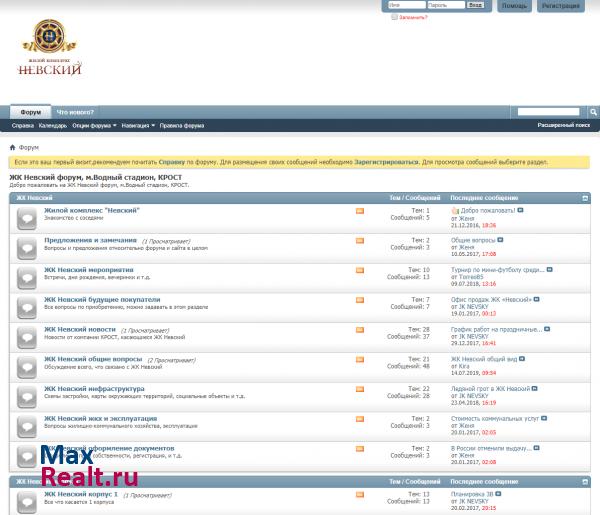This screenshot has height=515, width=600.
Task: Open the ЖК Невский общие вопросы forum
Action: tap(93, 359)
